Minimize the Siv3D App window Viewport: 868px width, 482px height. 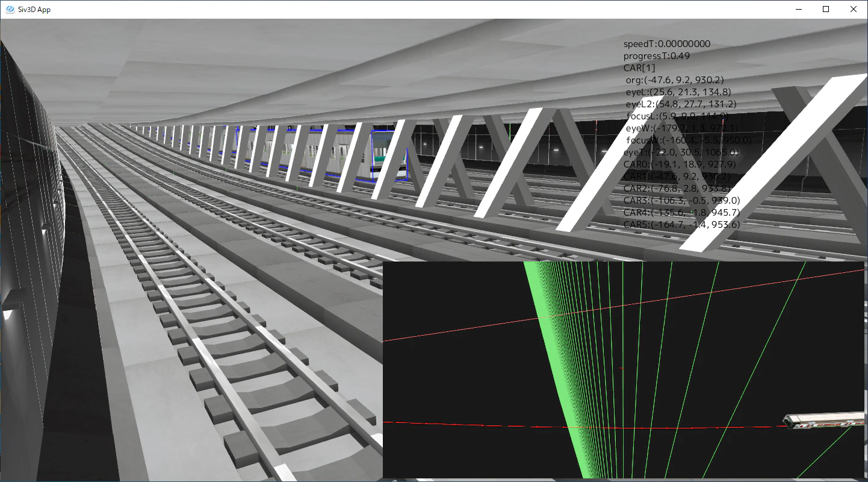(x=799, y=10)
